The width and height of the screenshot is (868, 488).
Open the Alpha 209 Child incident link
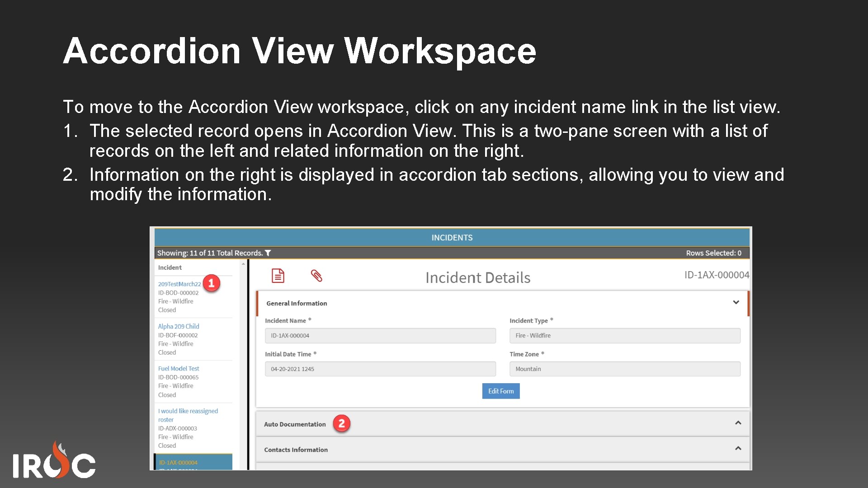179,326
